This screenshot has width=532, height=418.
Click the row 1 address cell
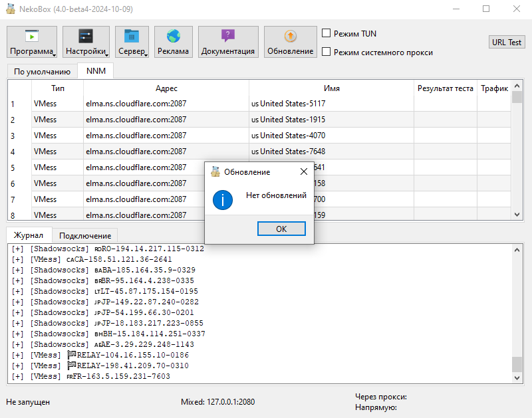[x=166, y=104]
